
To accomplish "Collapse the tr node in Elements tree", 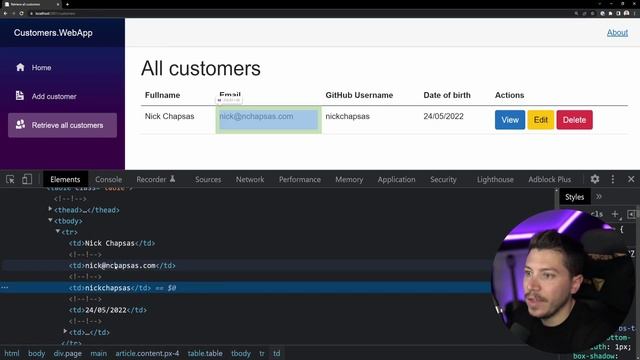I will click(58, 231).
